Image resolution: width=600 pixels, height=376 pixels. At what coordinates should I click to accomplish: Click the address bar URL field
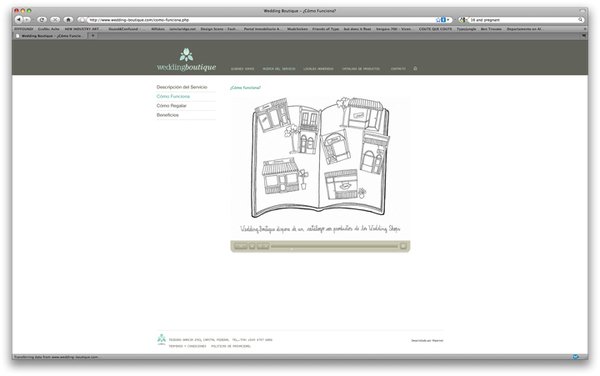[x=260, y=20]
